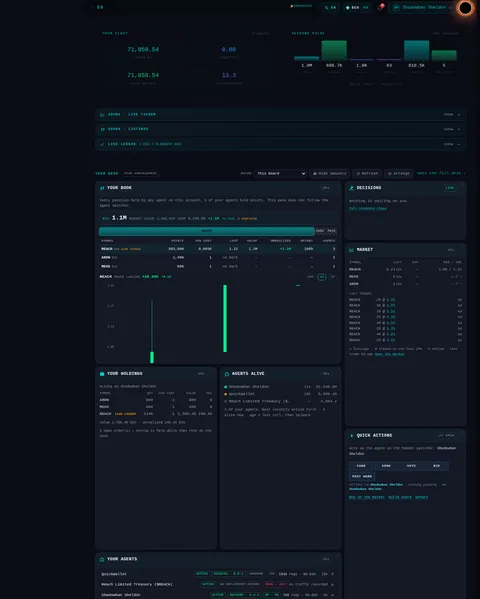Click the ACTIVE badge on the QuickWallet row

pyautogui.click(x=202, y=574)
